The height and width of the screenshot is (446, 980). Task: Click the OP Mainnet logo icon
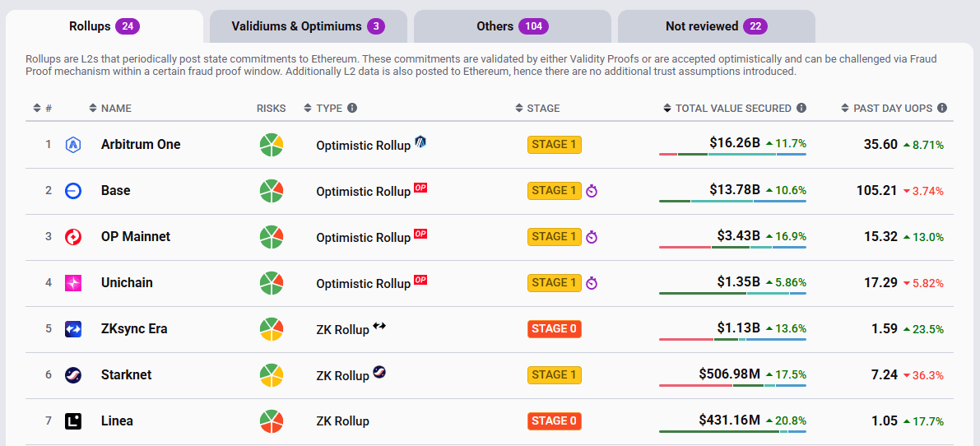(x=73, y=237)
